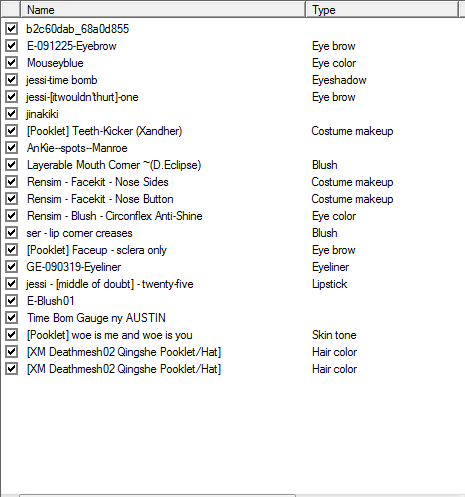
Task: Toggle GE-090319-Eyeliner checkbox
Action: 11,266
